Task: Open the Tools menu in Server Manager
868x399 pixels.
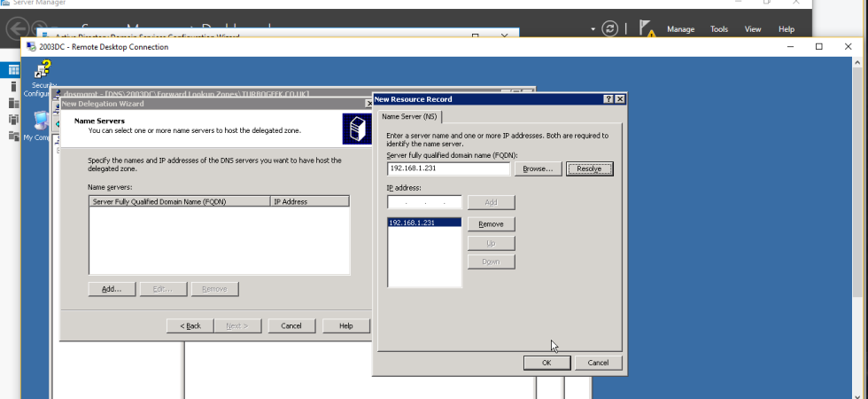Action: tap(719, 29)
